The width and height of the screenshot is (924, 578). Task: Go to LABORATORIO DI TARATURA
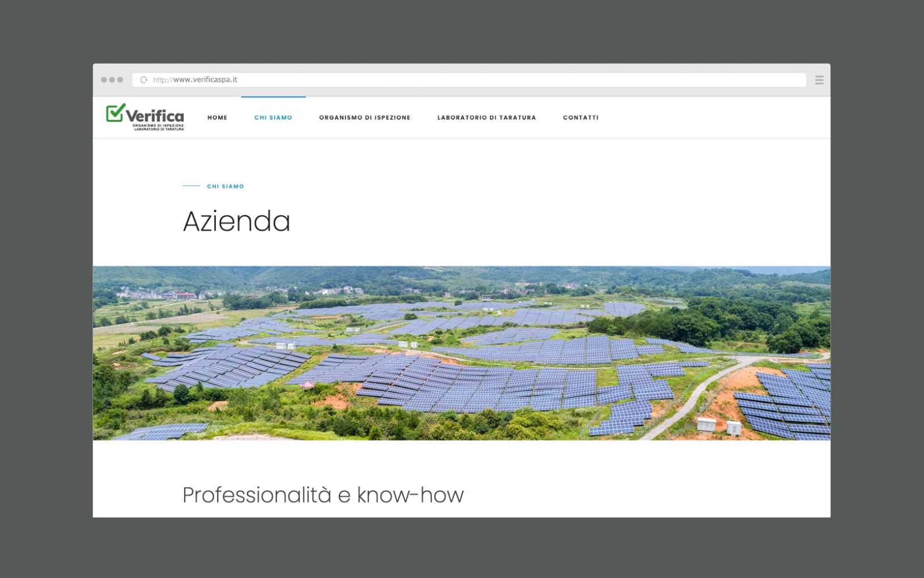point(486,117)
